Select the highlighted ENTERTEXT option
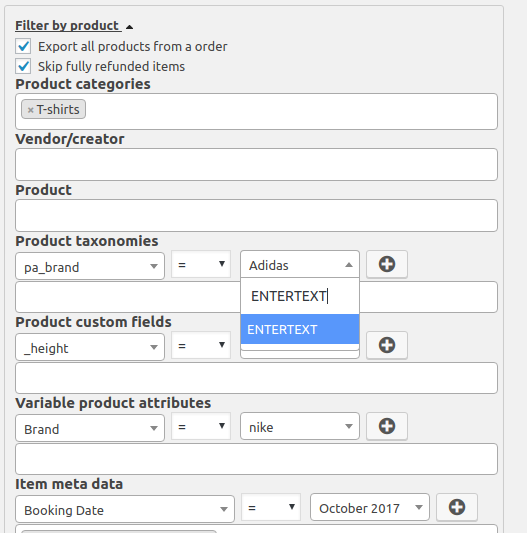This screenshot has height=533, width=527. coord(300,329)
